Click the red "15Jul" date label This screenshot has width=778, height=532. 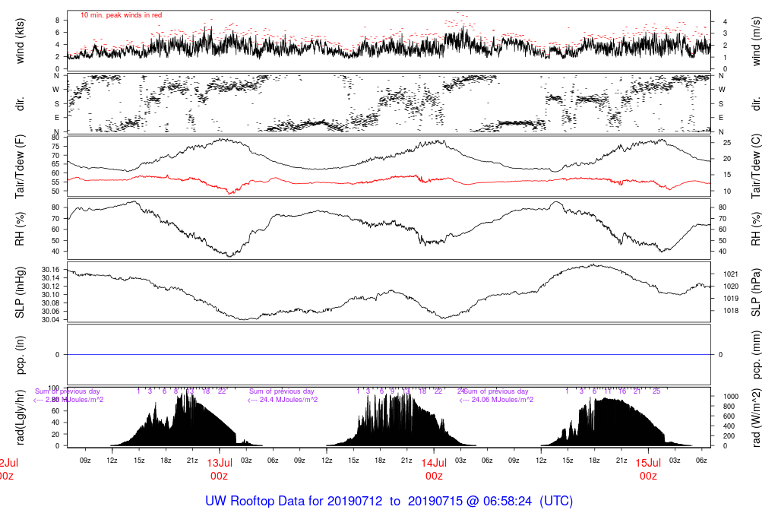pos(648,463)
